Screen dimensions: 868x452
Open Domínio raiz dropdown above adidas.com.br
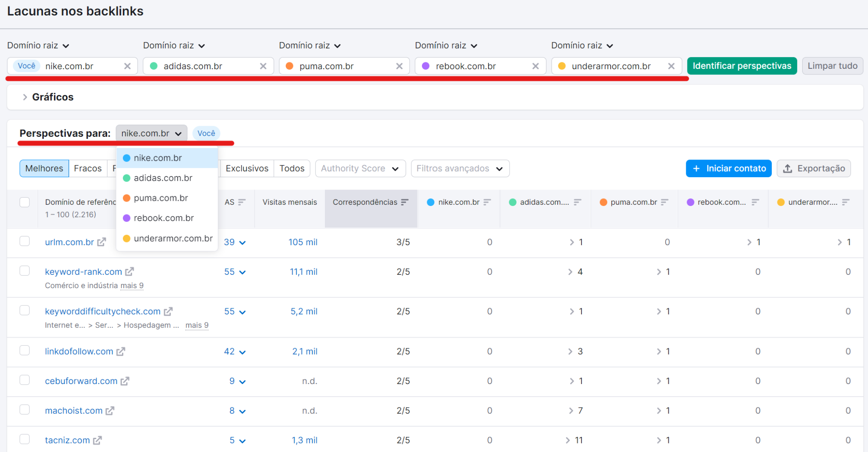coord(174,46)
